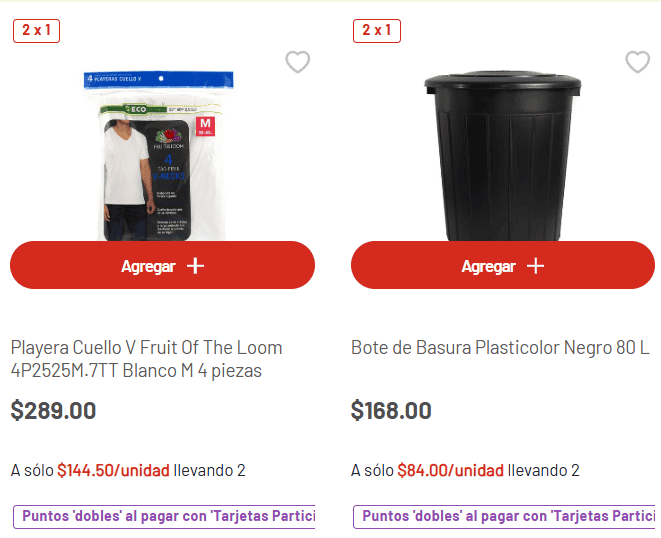The image size is (661, 538).
Task: Click the Puntos dobles banner under the trash can
Action: click(506, 516)
